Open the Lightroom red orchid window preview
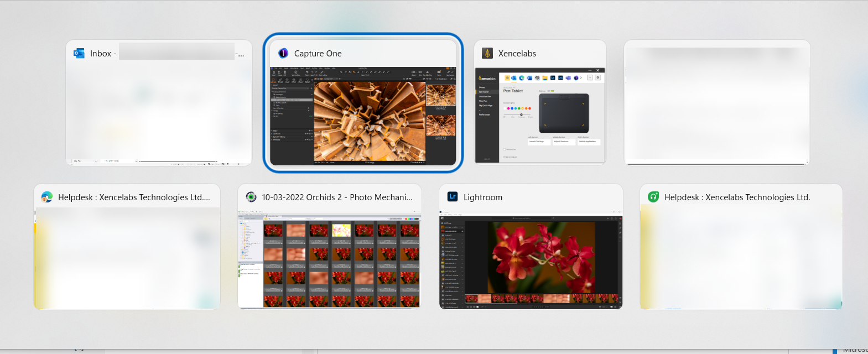The width and height of the screenshot is (868, 354). click(531, 259)
